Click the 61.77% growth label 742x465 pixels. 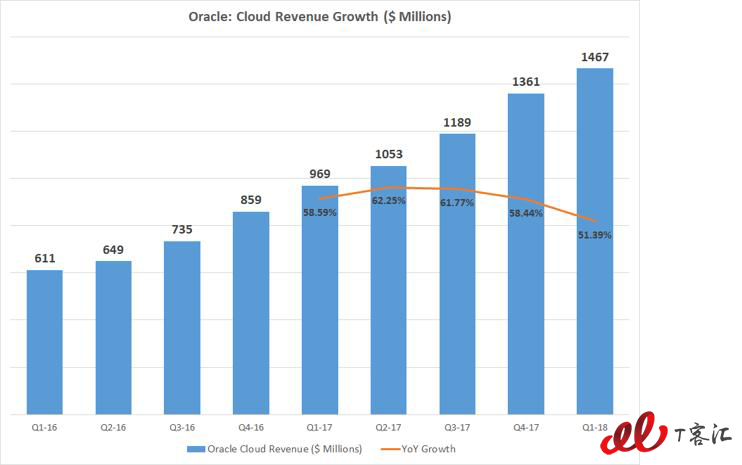(x=457, y=203)
